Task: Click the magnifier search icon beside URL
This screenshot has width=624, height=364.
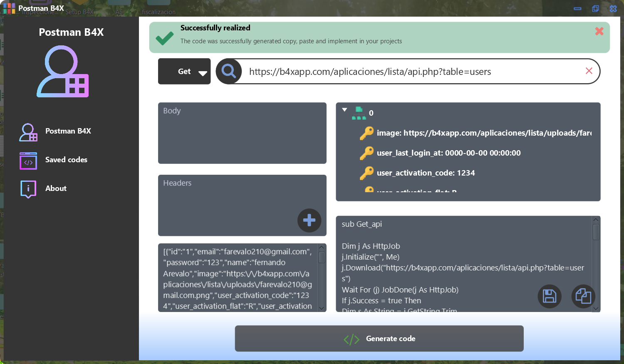Action: point(228,71)
